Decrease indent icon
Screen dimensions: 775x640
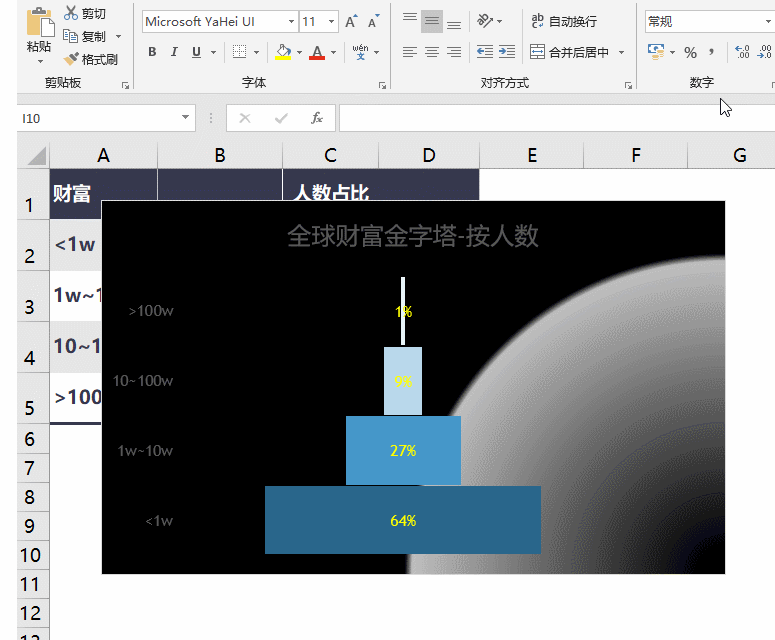[x=485, y=51]
